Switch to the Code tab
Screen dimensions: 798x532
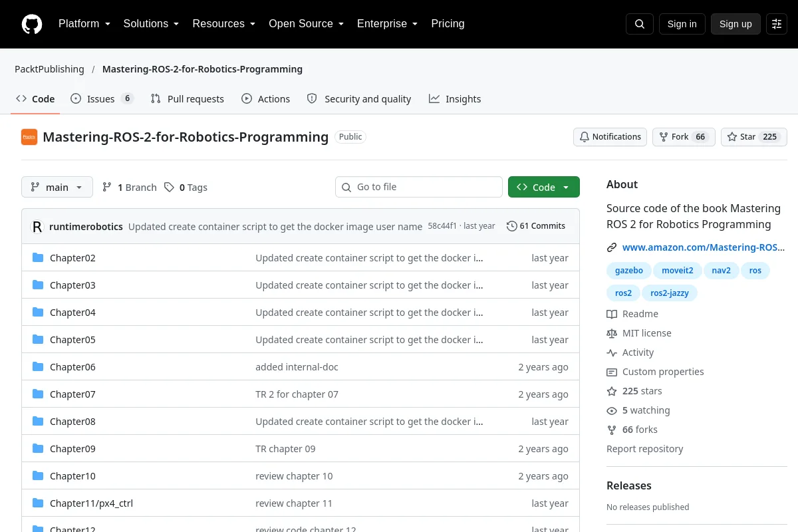[35, 99]
